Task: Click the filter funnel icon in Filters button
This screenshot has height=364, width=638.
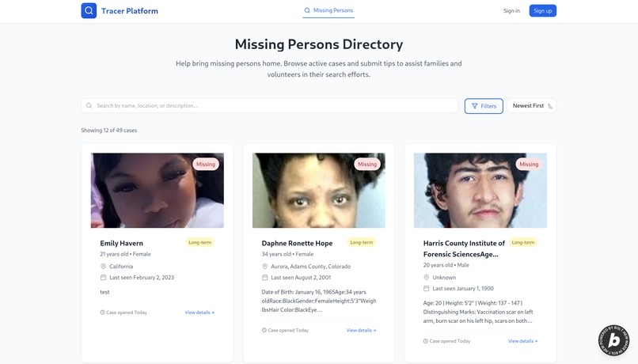Action: (x=474, y=106)
